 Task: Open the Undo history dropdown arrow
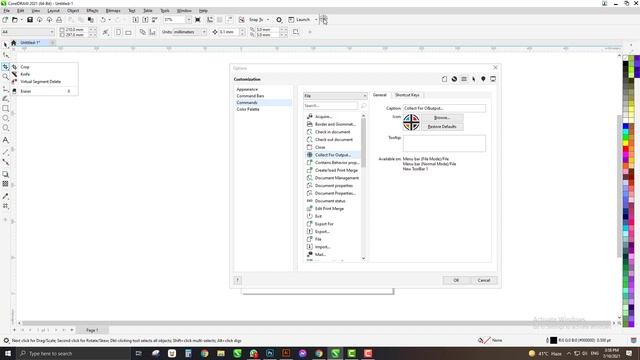[x=109, y=20]
